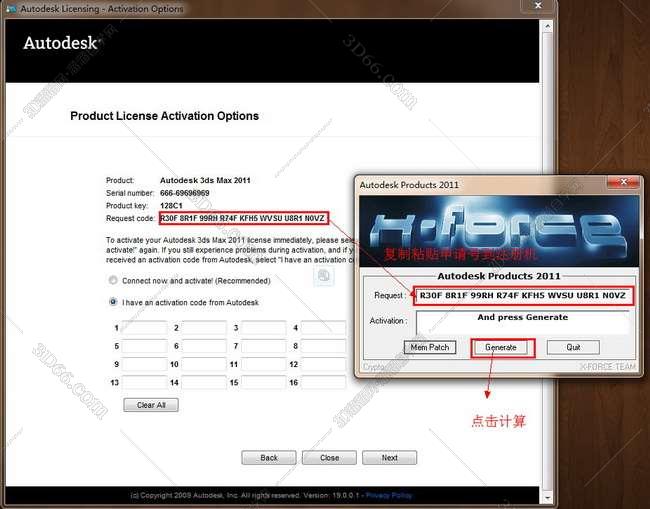Click activation code field 14
The width and height of the screenshot is (650, 509).
pyautogui.click(x=204, y=383)
